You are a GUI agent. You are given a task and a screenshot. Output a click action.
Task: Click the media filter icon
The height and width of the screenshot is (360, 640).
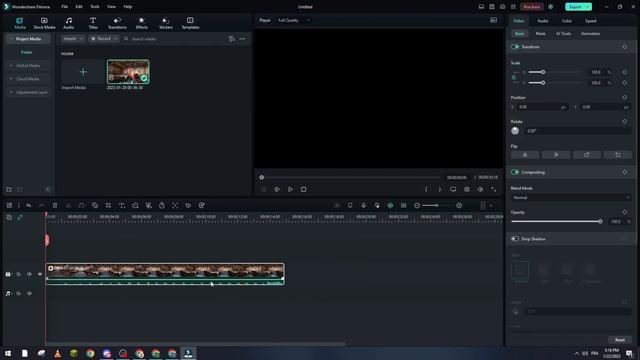231,39
